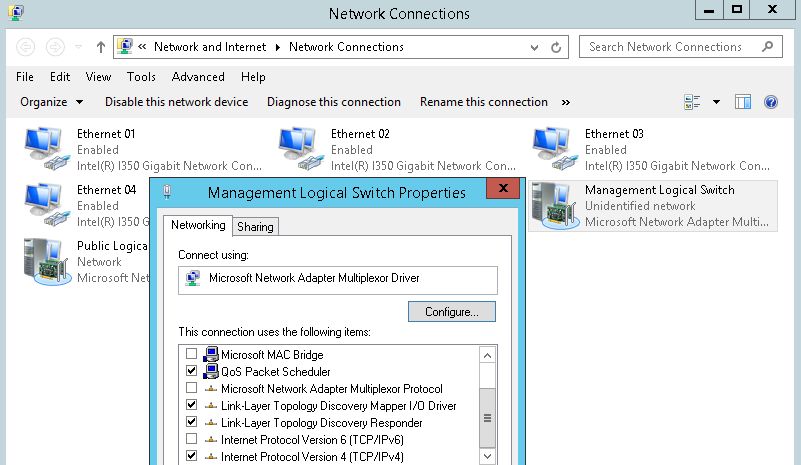Click Network and Internet breadcrumb

[x=210, y=47]
